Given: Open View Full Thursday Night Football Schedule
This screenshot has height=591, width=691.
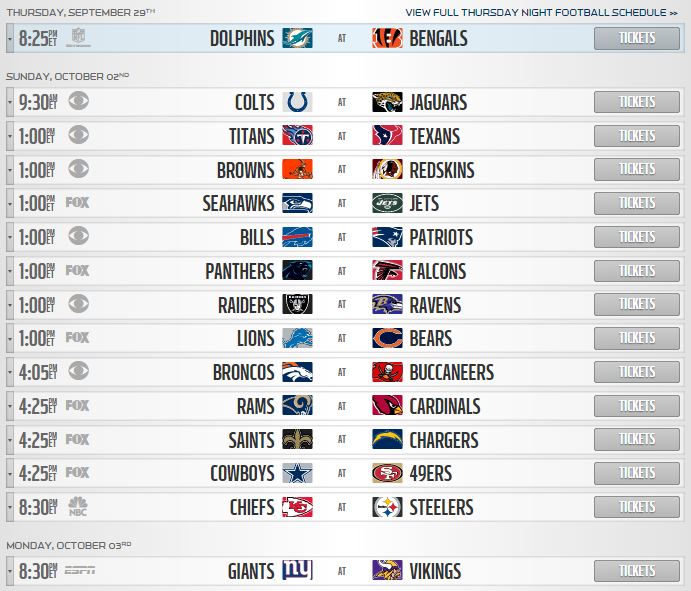Looking at the screenshot, I should (x=542, y=13).
